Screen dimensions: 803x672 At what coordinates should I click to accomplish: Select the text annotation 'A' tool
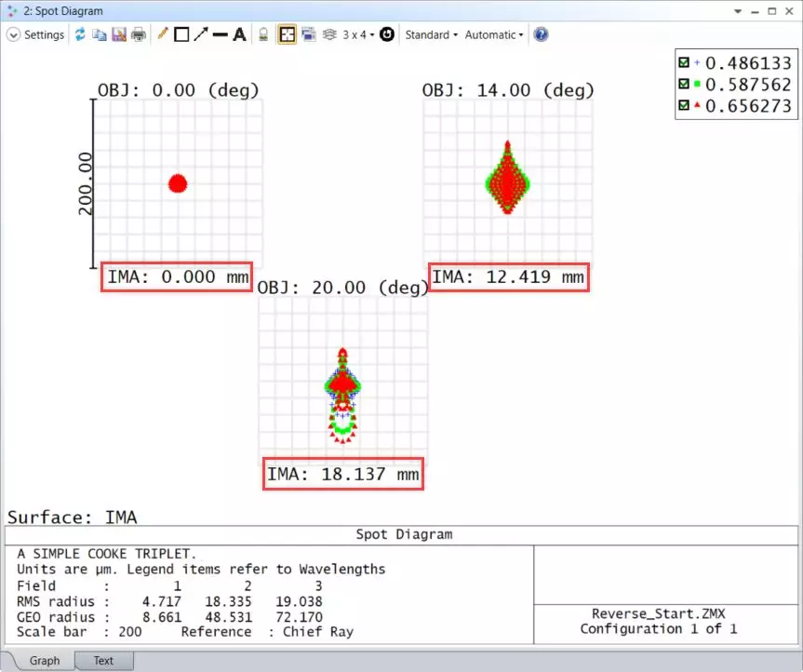click(x=239, y=34)
